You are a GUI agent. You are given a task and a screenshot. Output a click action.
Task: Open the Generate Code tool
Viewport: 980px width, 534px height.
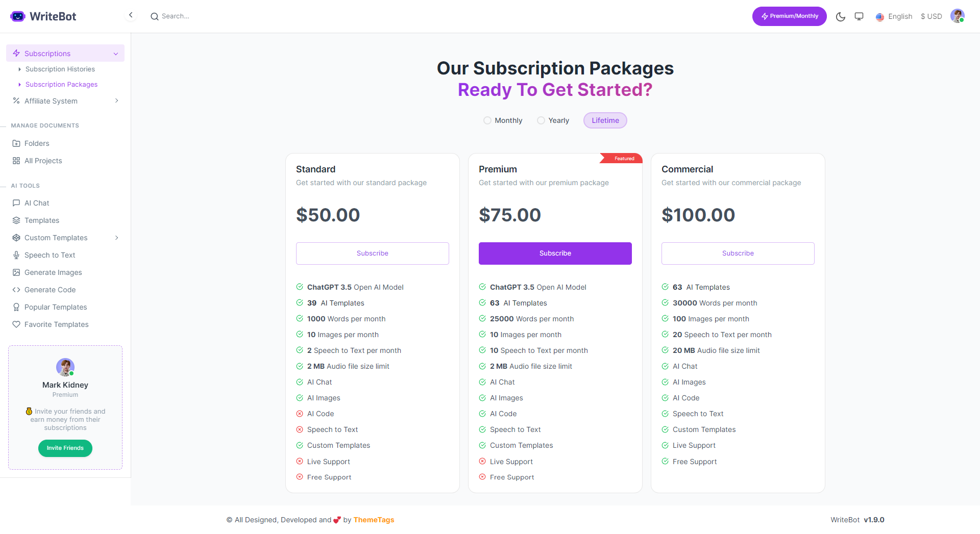pos(50,289)
